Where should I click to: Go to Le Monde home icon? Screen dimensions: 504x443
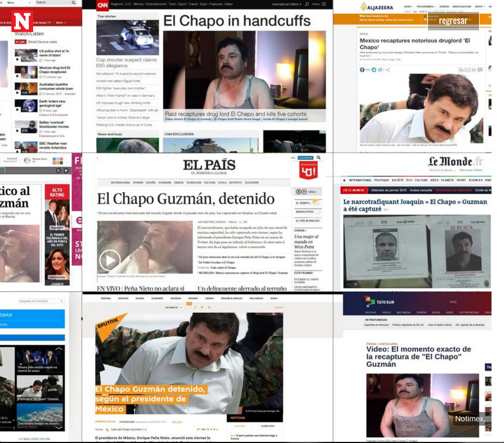click(344, 180)
